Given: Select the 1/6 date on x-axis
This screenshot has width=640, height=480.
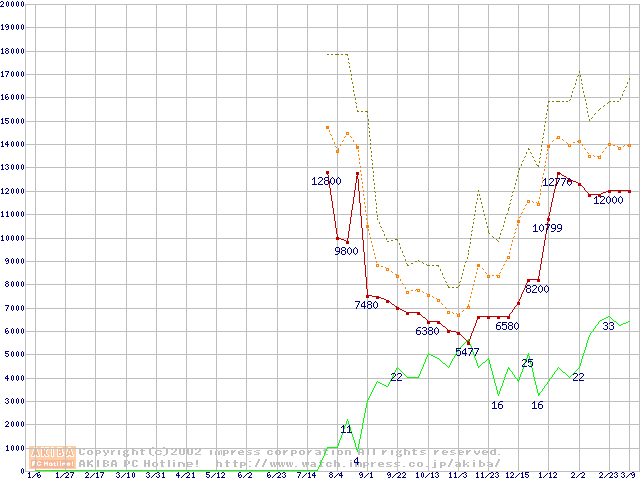Looking at the screenshot, I should click(x=33, y=475).
